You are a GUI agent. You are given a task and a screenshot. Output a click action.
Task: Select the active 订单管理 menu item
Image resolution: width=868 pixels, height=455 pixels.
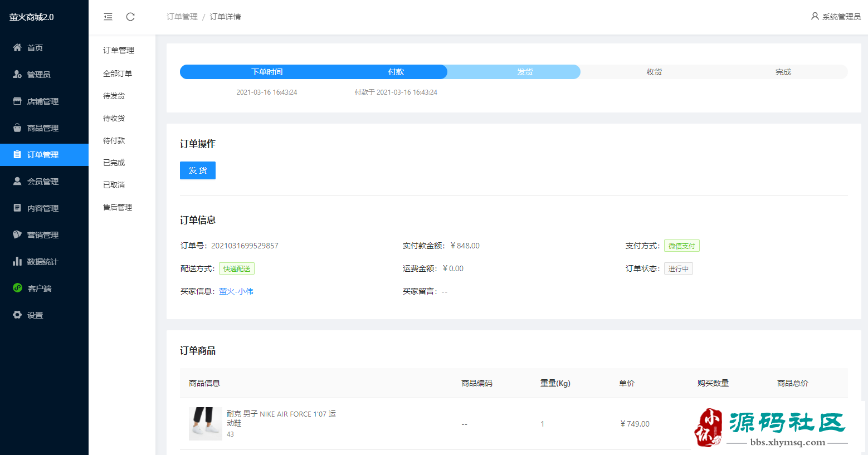[44, 155]
